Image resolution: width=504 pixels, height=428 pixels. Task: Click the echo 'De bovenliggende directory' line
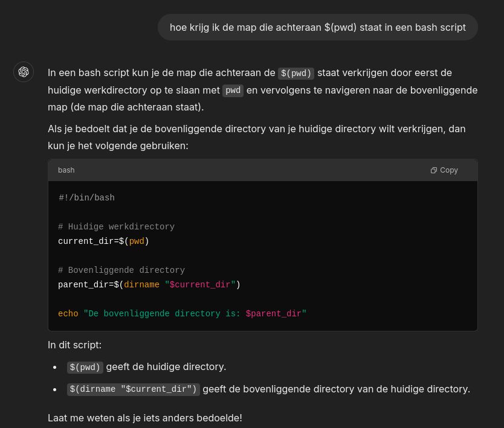point(183,313)
